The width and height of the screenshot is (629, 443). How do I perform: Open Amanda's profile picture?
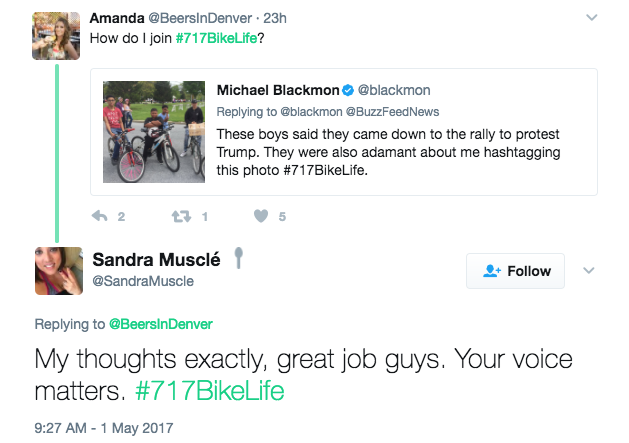pos(56,36)
